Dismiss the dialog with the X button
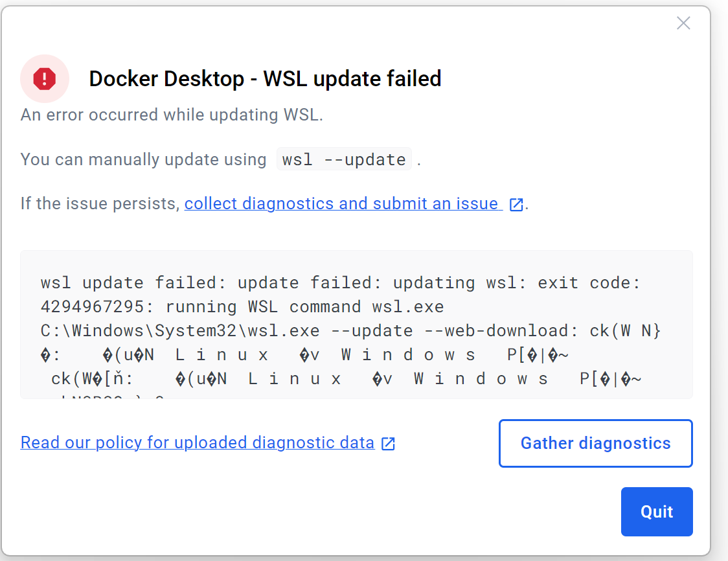 pos(683,23)
